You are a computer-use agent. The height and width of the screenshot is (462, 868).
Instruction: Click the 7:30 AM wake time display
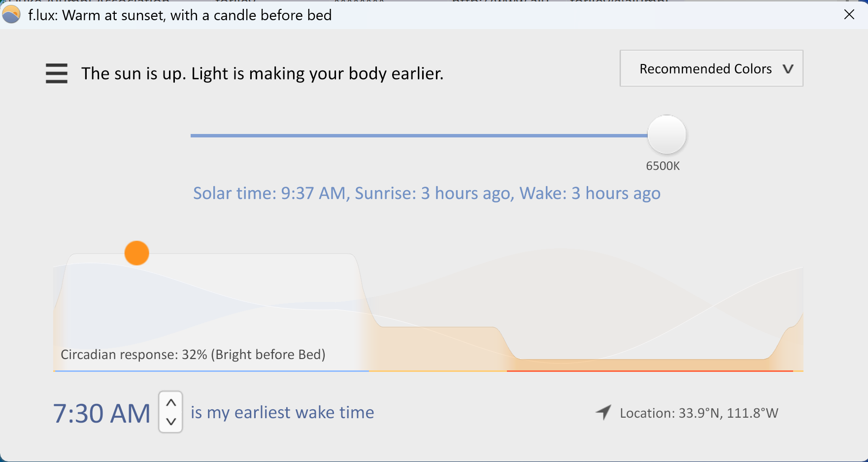point(101,413)
